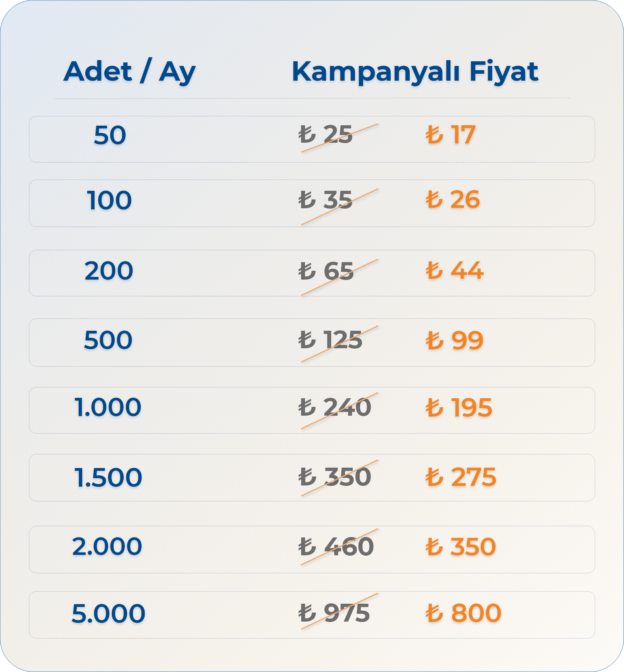624x672 pixels.
Task: Click the Kampanyalı Fiyat column header
Action: click(x=415, y=72)
